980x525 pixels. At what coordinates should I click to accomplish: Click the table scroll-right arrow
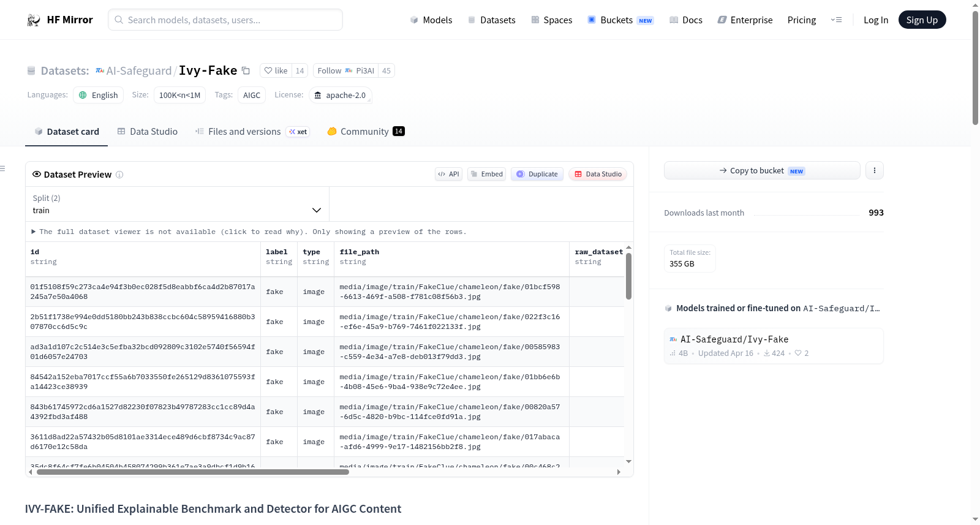coord(619,472)
